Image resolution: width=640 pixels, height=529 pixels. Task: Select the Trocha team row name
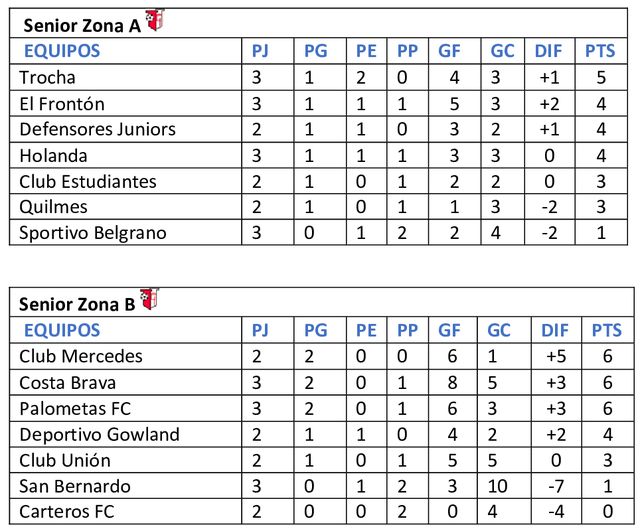(48, 77)
